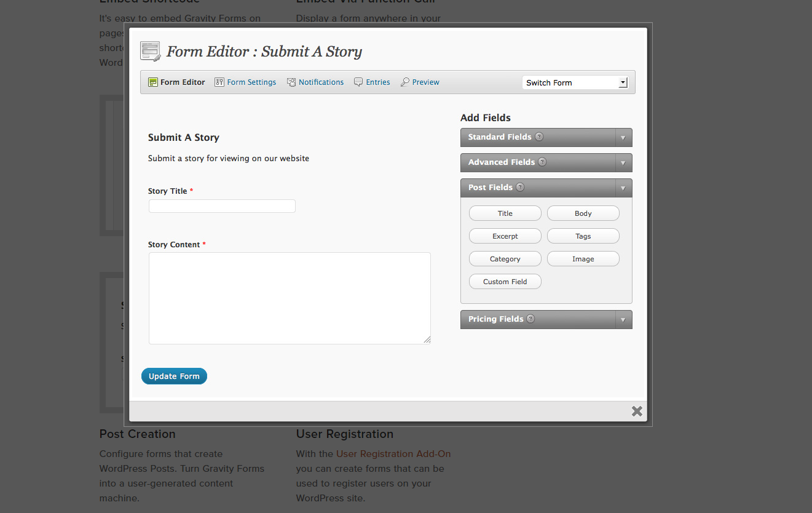Go to the Entries tab

tap(378, 82)
